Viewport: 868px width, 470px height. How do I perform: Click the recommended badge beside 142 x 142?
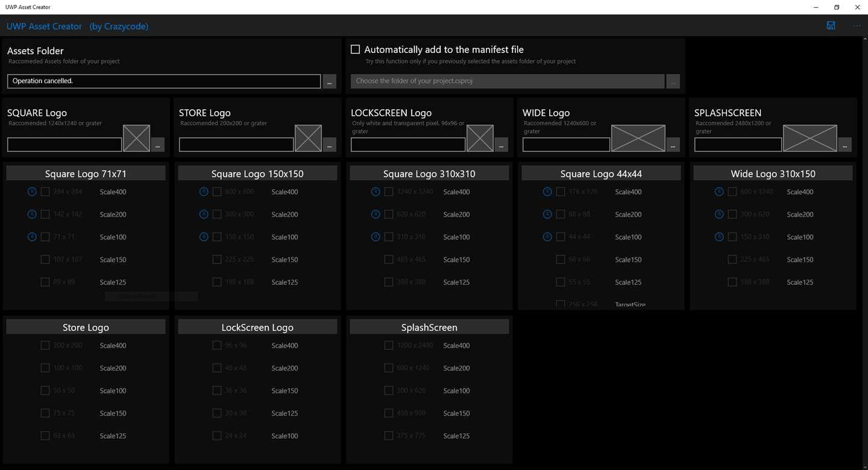tap(32, 214)
